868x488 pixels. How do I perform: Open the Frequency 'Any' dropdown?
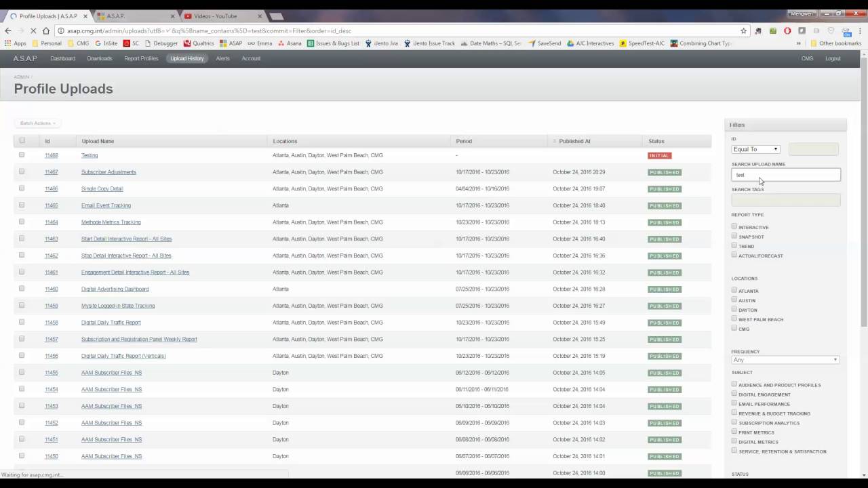tap(785, 360)
